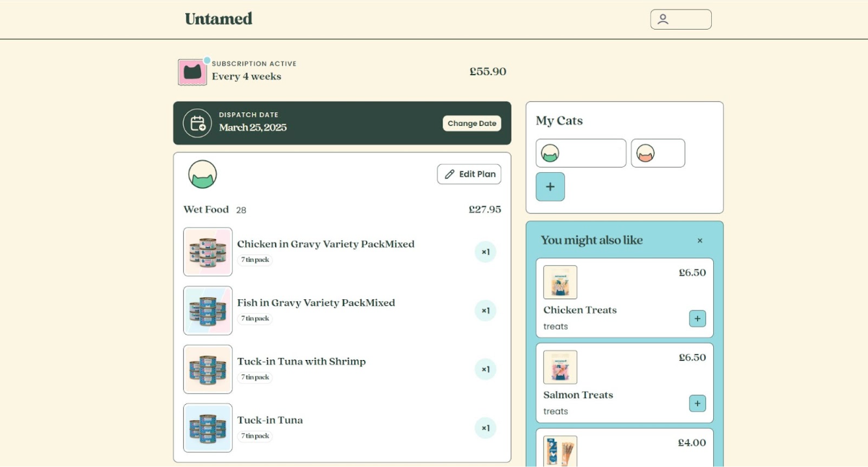This screenshot has height=467, width=868.
Task: Click quantity badge for Chicken in Gravy pack
Action: coord(485,252)
